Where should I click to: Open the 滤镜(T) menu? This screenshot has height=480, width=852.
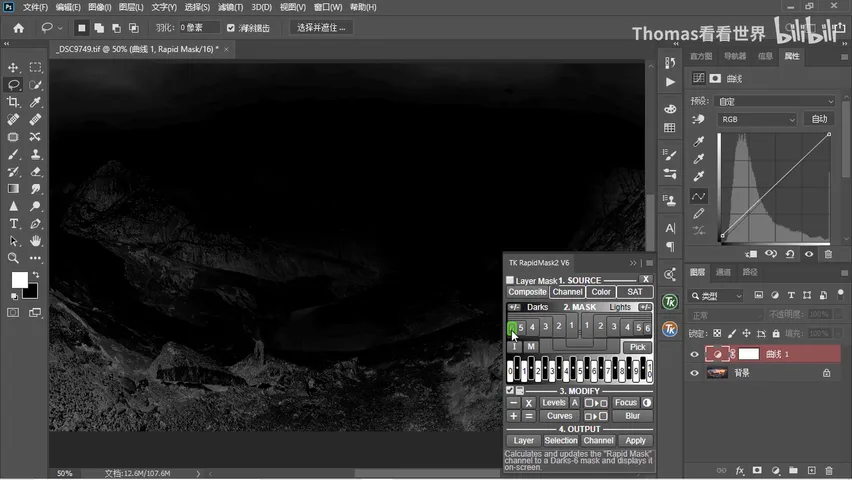coord(230,7)
